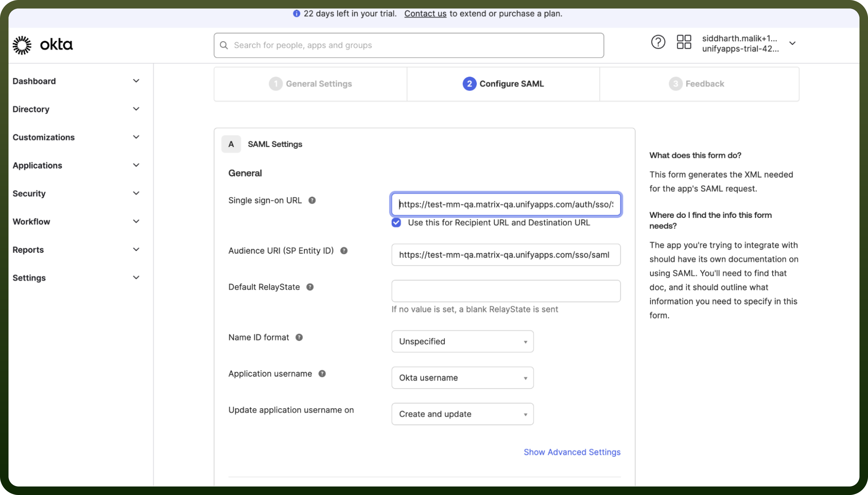Go to the General Settings step
The height and width of the screenshot is (495, 868).
point(310,84)
